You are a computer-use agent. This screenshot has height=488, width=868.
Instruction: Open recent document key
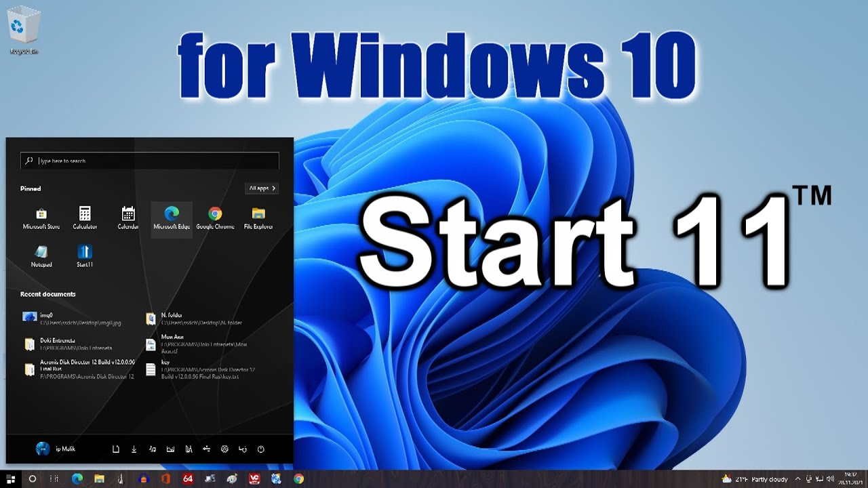click(201, 369)
